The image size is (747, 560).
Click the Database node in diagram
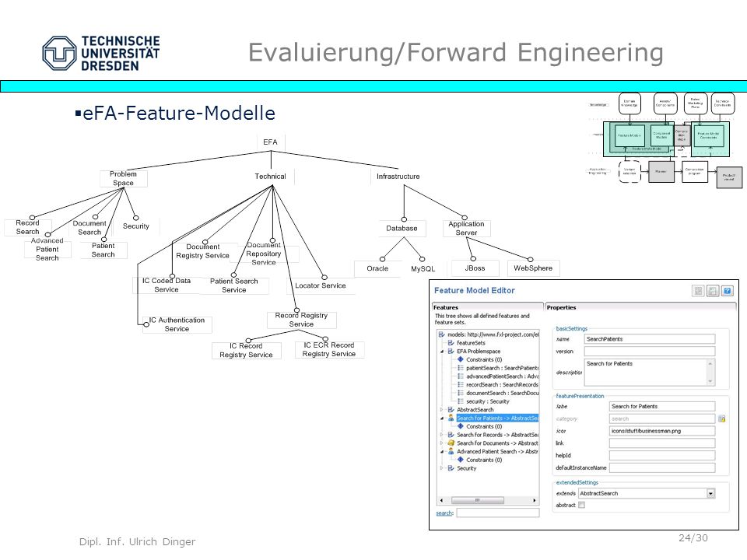pyautogui.click(x=402, y=229)
